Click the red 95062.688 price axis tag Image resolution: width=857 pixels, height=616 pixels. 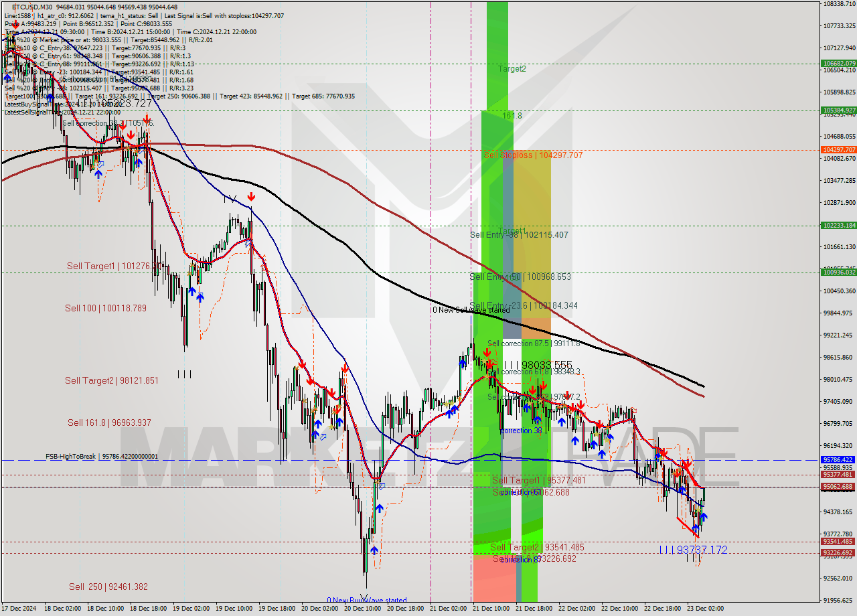tap(838, 487)
